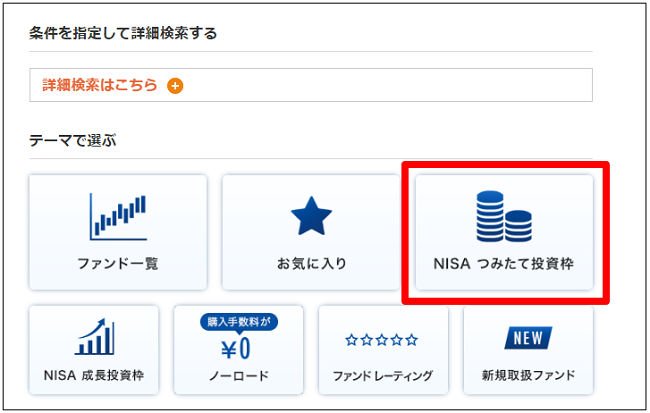Open the お気に入り label
650x413 pixels.
click(311, 263)
